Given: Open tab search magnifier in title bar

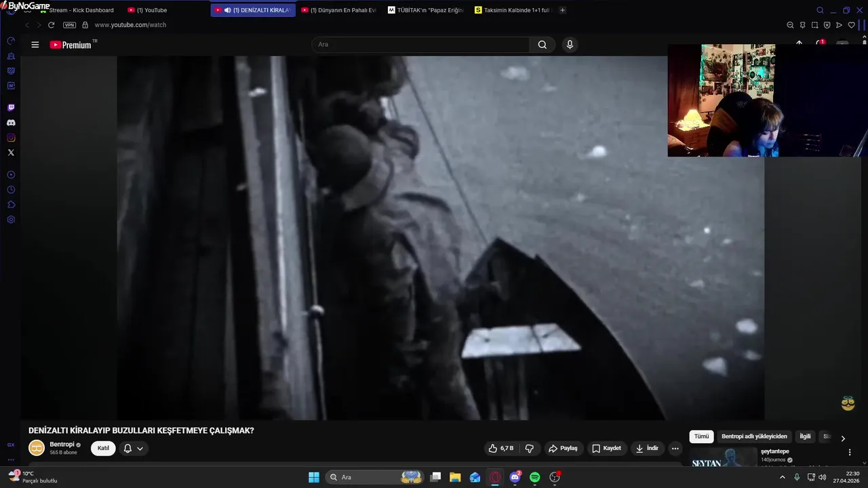Looking at the screenshot, I should (820, 10).
